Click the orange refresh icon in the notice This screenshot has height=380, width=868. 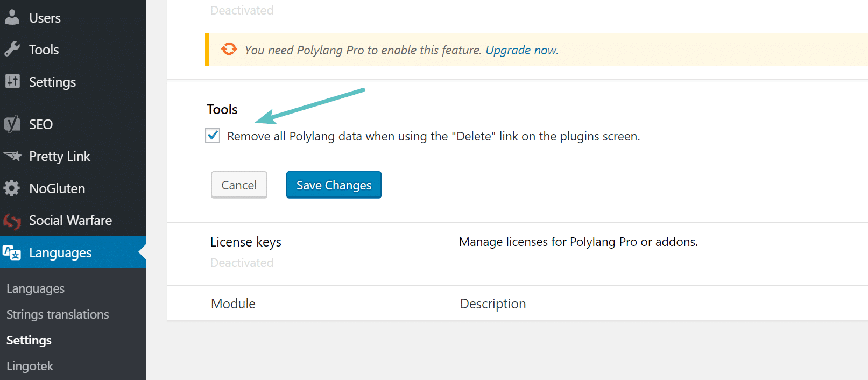pyautogui.click(x=229, y=50)
